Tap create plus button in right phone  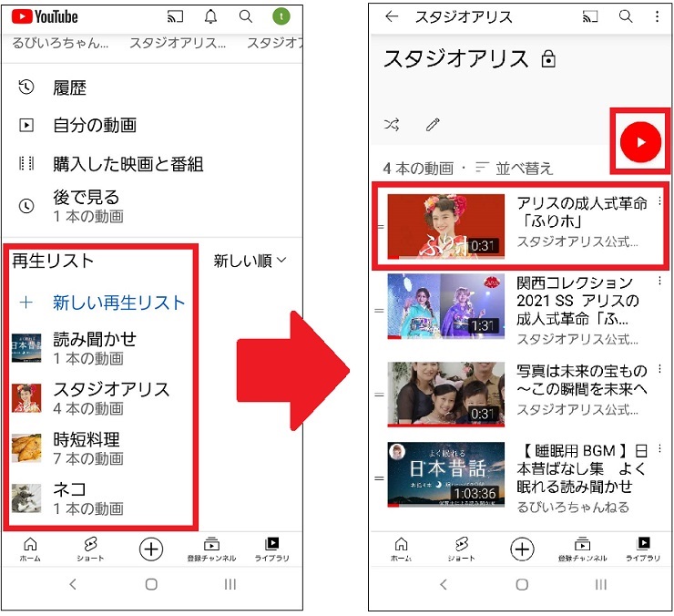click(522, 549)
